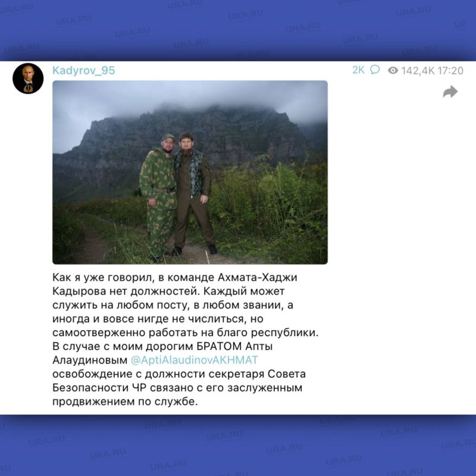Follow the @AptiAlaudinovAKHMAT mention link
The width and height of the screenshot is (476, 476).
point(195,360)
